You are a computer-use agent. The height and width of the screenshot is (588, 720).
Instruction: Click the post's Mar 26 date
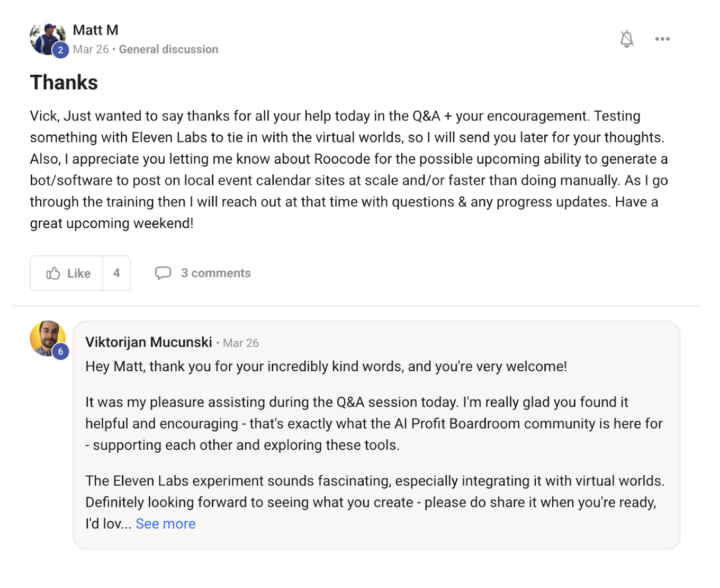pos(91,49)
